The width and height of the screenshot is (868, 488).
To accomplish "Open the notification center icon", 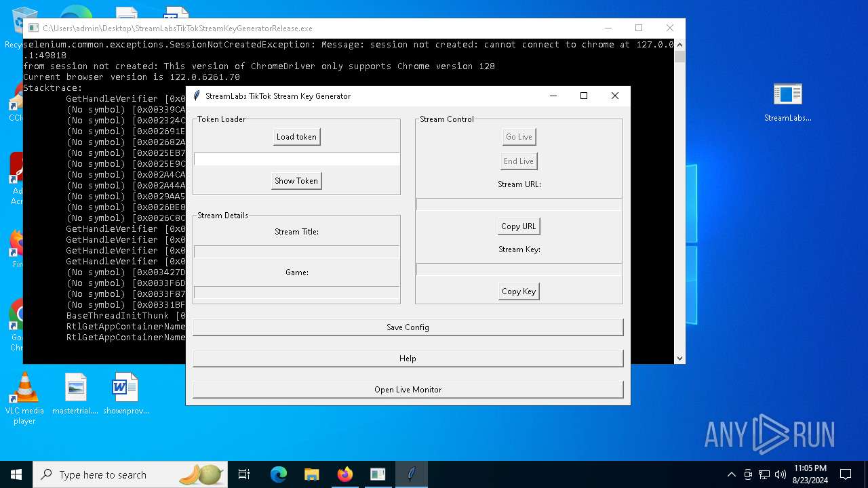I will click(x=846, y=474).
